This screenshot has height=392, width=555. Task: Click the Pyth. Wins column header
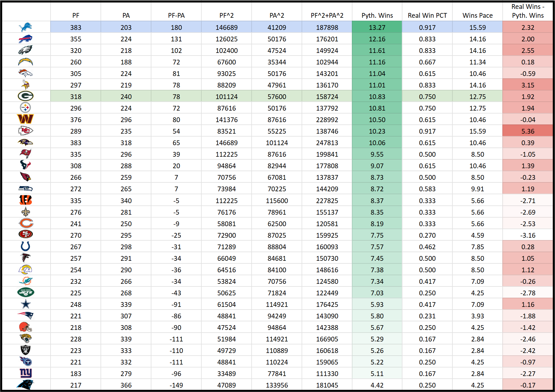pyautogui.click(x=377, y=15)
